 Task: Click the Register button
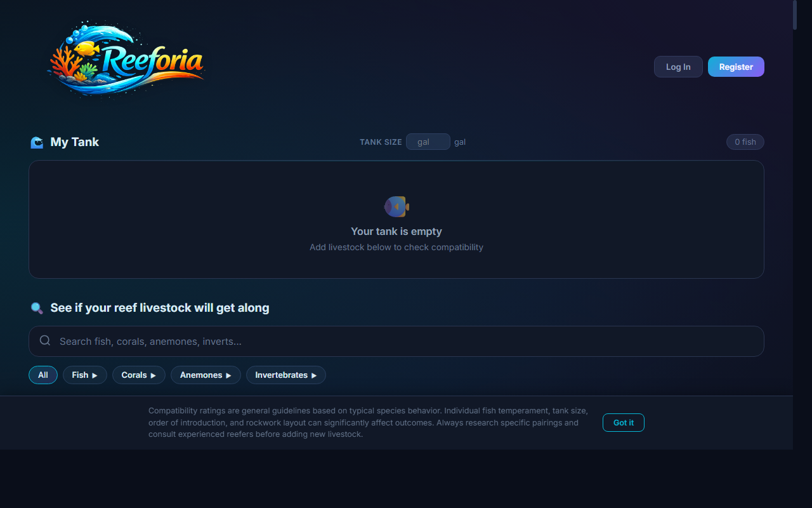(x=736, y=67)
